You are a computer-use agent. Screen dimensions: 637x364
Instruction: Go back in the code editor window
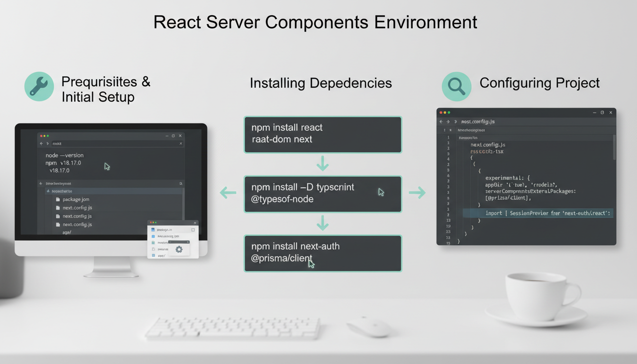pos(441,122)
